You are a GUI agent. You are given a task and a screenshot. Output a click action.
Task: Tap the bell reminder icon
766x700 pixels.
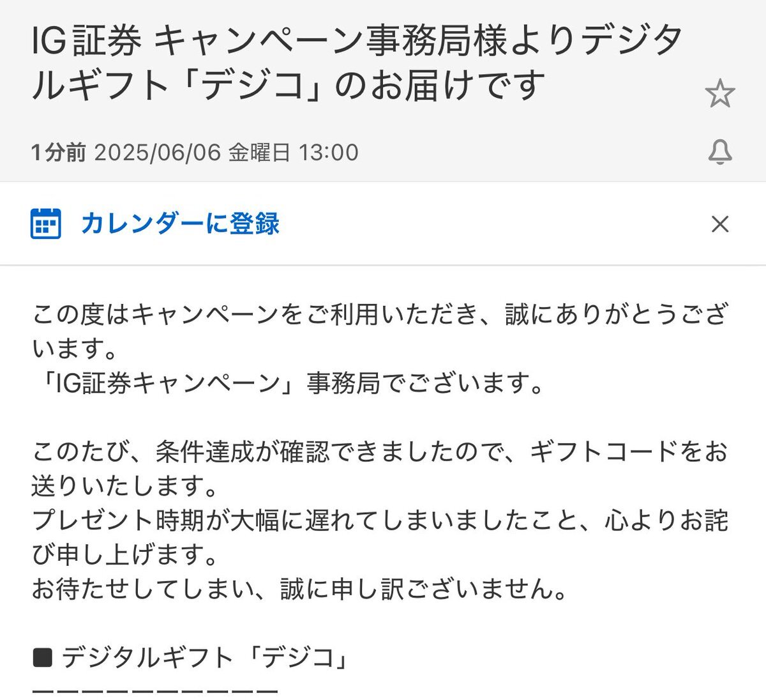pos(720,153)
